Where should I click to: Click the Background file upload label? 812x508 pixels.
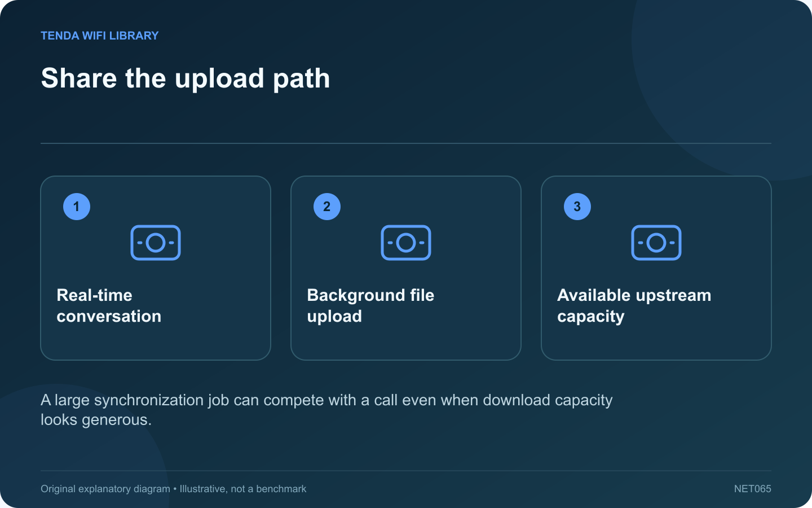370,306
